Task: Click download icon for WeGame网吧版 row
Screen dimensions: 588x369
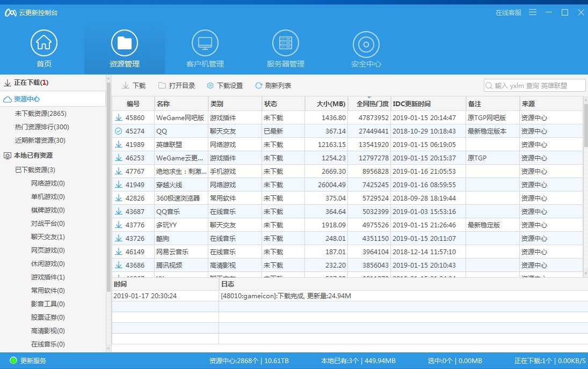Action: (x=119, y=117)
